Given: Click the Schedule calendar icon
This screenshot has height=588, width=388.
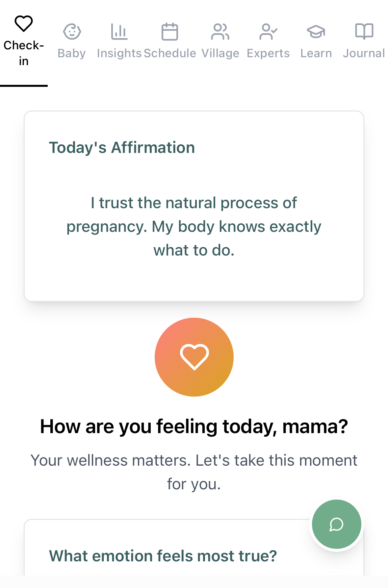Looking at the screenshot, I should (x=170, y=32).
